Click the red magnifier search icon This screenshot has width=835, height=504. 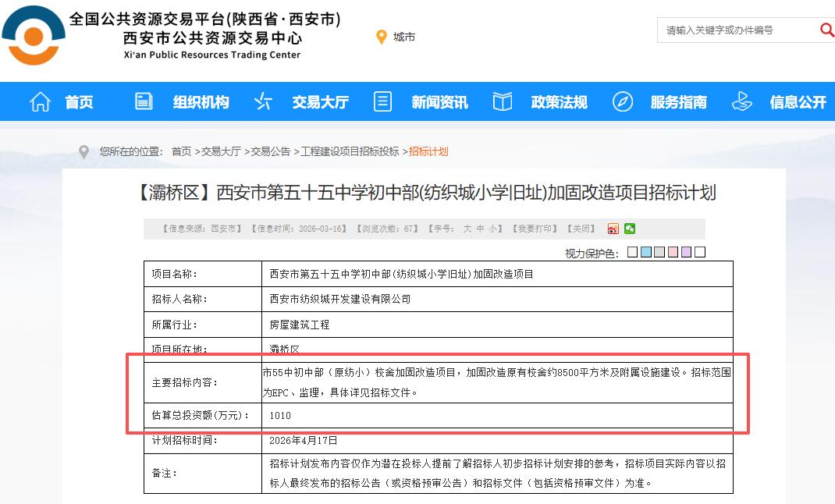coord(826,30)
